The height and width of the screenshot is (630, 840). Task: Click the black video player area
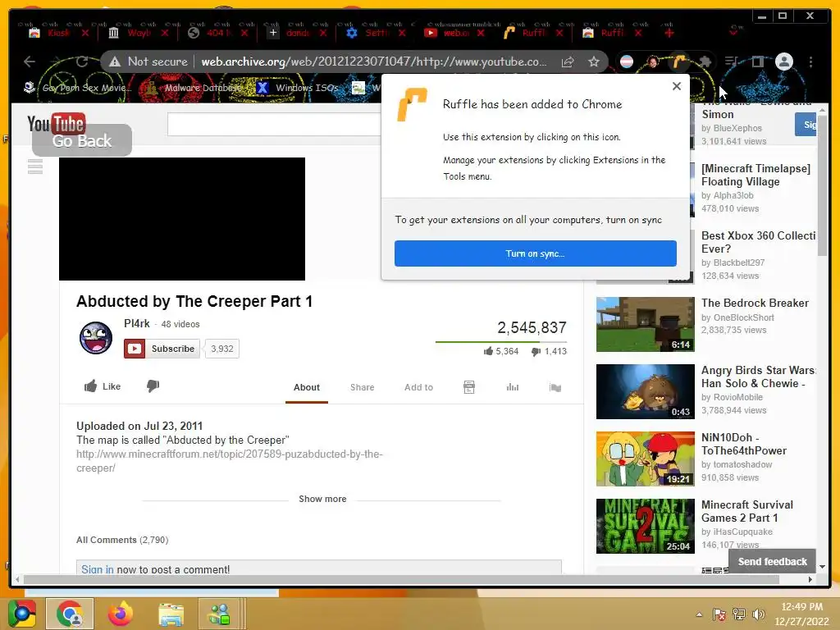(x=182, y=218)
